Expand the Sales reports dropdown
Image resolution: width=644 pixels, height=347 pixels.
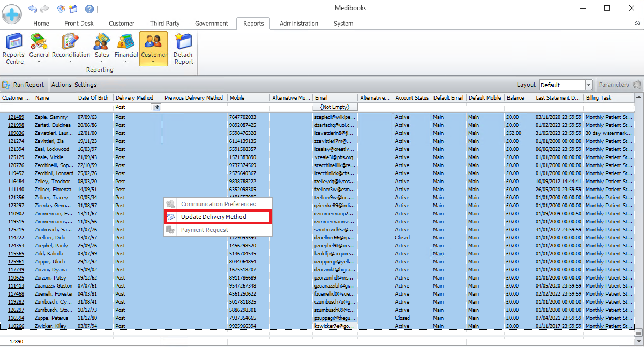[102, 62]
